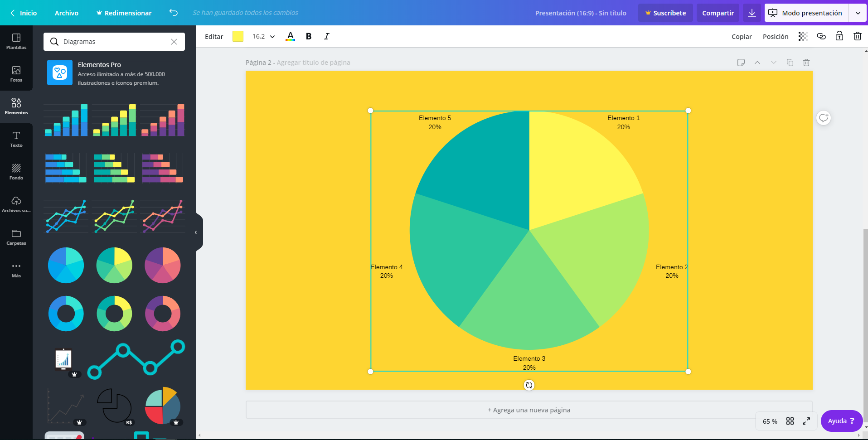Toggle italic formatting in the toolbar
Screen dimensions: 868x440
pyautogui.click(x=326, y=36)
